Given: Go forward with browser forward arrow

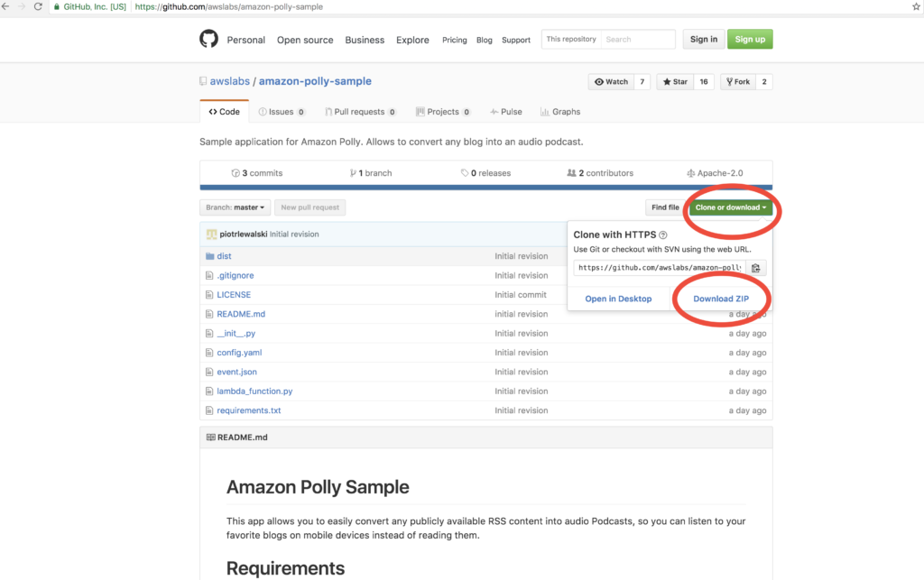Looking at the screenshot, I should (x=22, y=6).
